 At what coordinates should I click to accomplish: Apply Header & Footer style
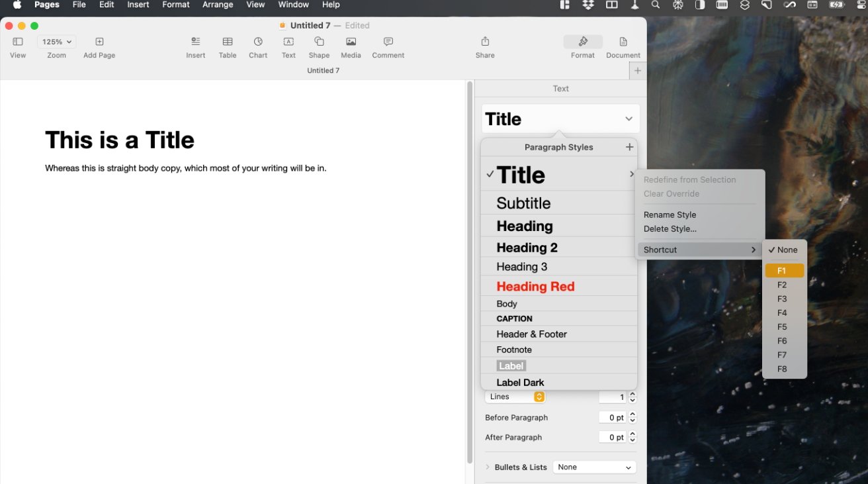point(559,334)
